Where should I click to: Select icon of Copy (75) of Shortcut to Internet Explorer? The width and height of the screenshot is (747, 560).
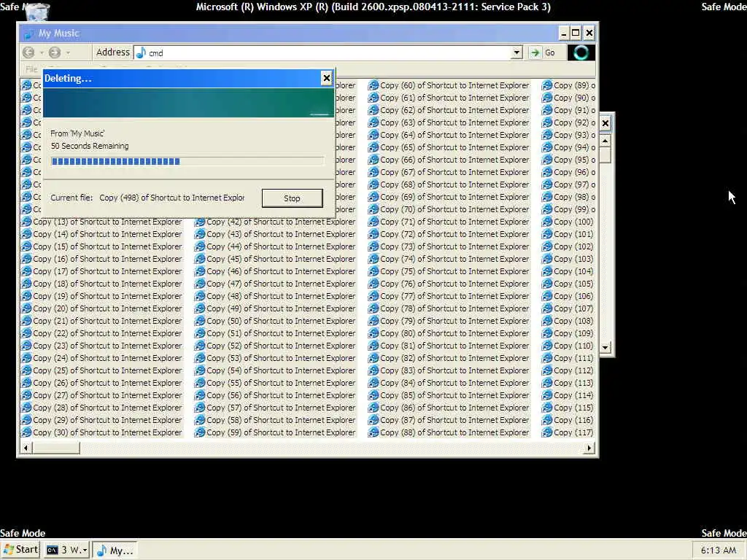373,271
